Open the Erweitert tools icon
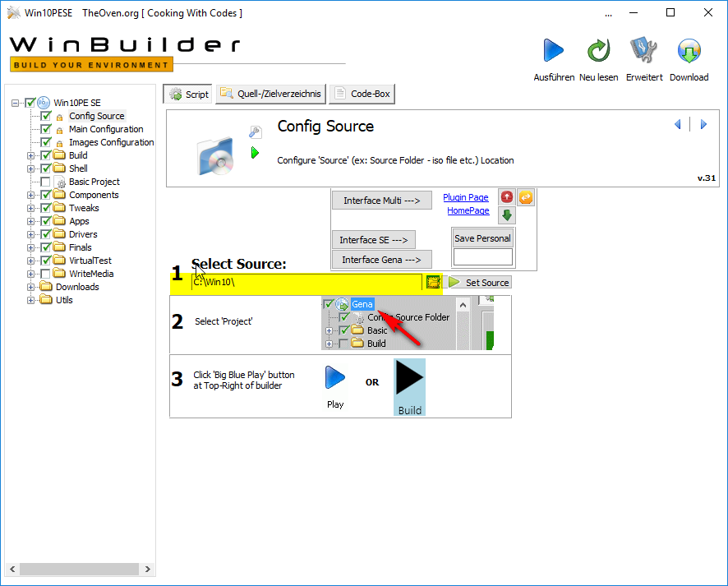 [x=643, y=50]
